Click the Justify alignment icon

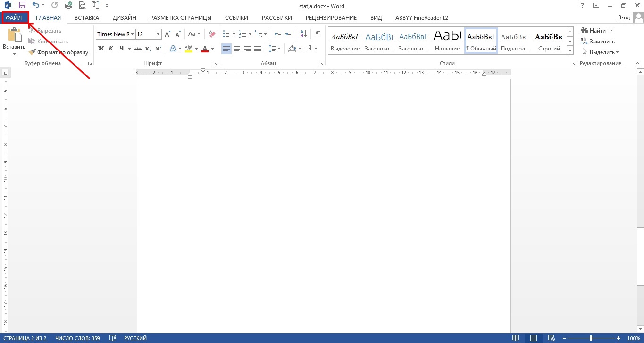point(258,49)
